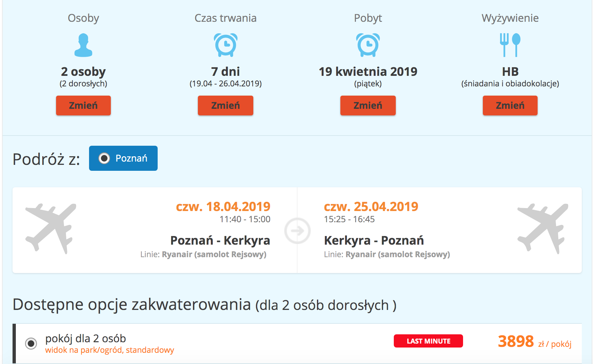Click the return flight airplane icon

(543, 229)
